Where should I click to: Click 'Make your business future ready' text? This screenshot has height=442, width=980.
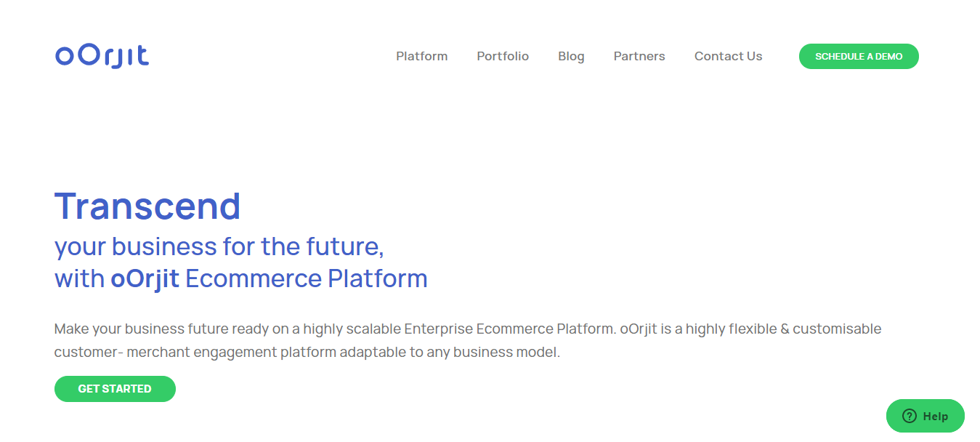[x=142, y=329]
